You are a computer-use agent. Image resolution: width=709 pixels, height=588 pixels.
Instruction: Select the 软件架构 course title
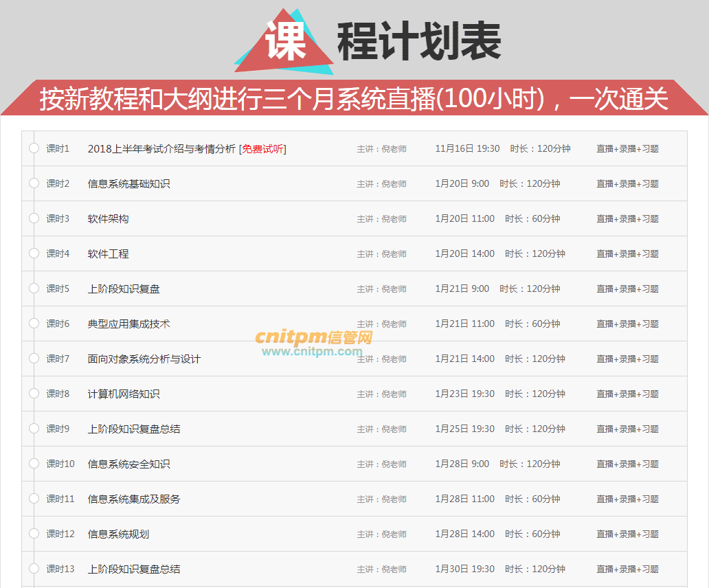[108, 219]
